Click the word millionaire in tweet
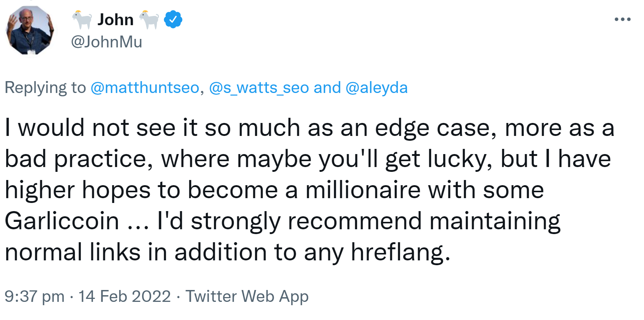 363,190
